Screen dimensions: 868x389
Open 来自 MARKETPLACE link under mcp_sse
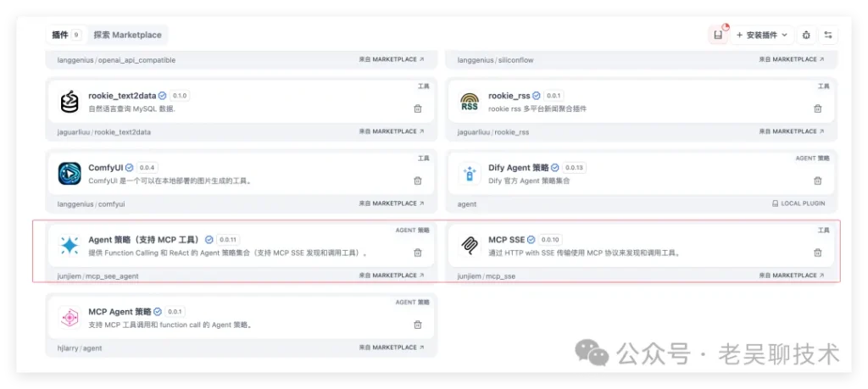pos(791,275)
